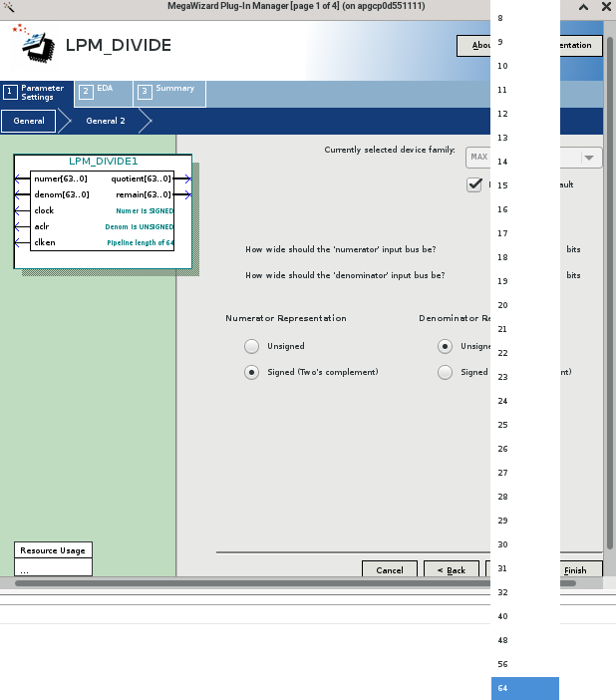Select Unsigned denominator representation
Screen dimensions: 616x700
click(445, 346)
